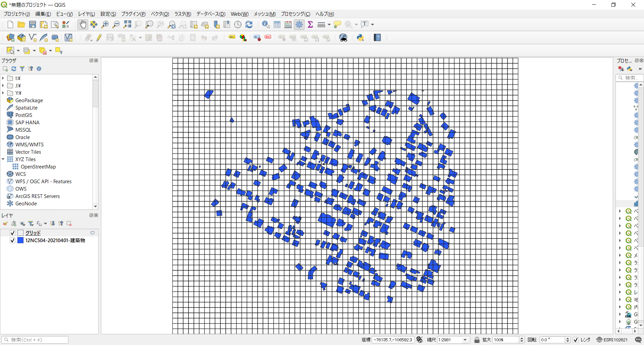Image resolution: width=644 pixels, height=345 pixels.
Task: Open the attribute table icon
Action: [x=277, y=24]
